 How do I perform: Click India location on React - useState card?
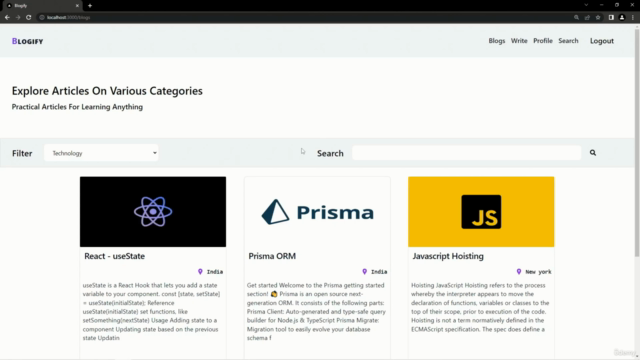click(215, 272)
